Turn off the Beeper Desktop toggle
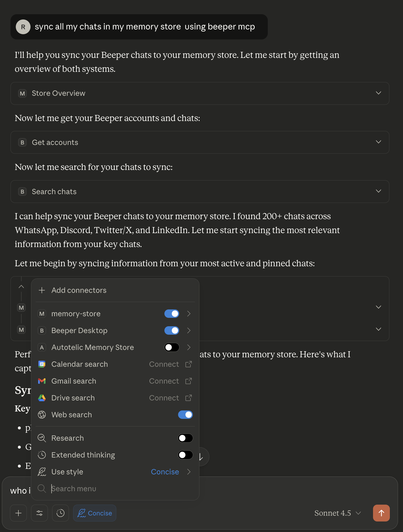 point(172,330)
